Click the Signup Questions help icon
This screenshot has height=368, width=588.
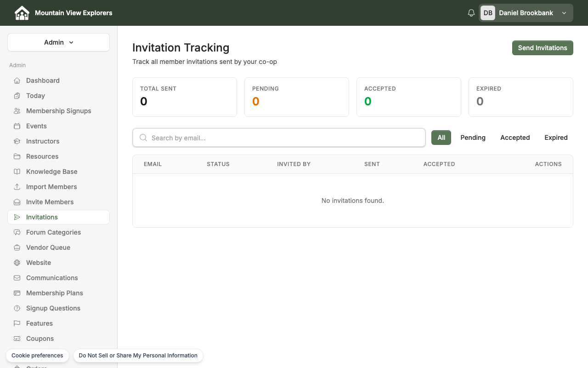pos(17,308)
